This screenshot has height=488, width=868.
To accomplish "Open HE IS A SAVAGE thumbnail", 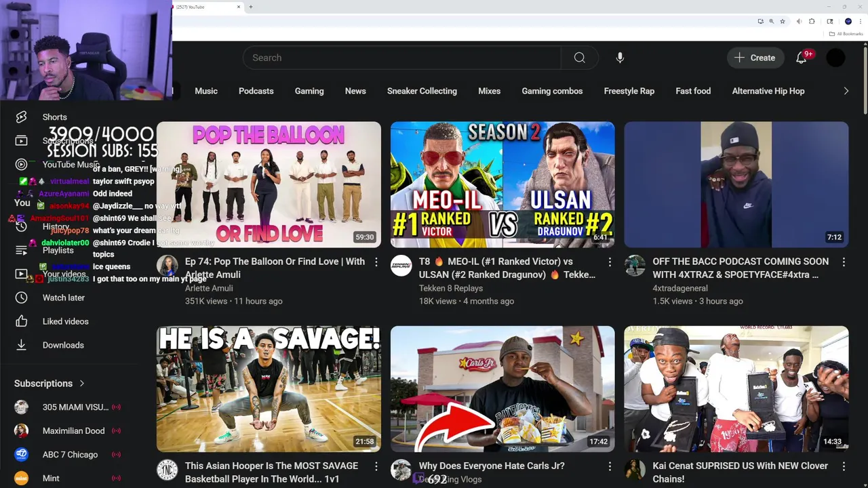I will pos(269,389).
